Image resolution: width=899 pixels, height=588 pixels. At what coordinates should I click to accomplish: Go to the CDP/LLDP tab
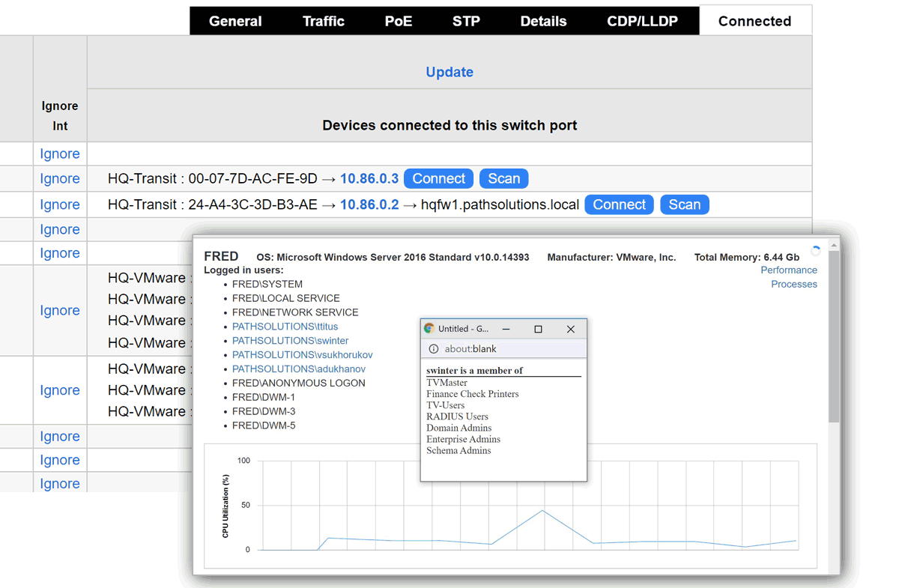pyautogui.click(x=642, y=21)
